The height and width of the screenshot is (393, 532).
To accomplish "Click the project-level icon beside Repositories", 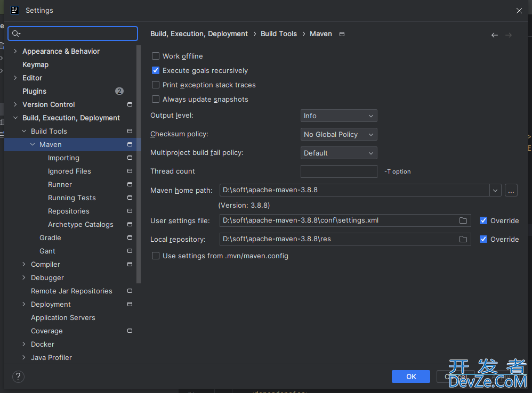I will click(130, 211).
